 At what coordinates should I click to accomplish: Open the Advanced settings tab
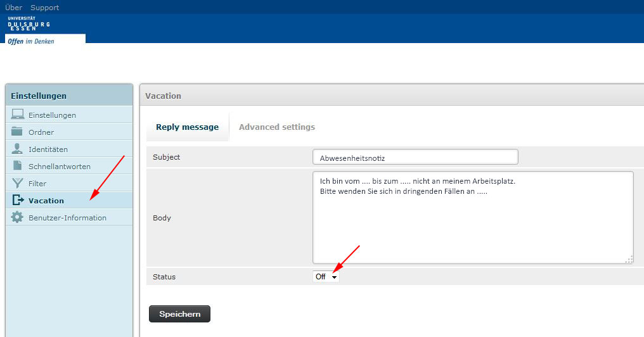[x=276, y=127]
